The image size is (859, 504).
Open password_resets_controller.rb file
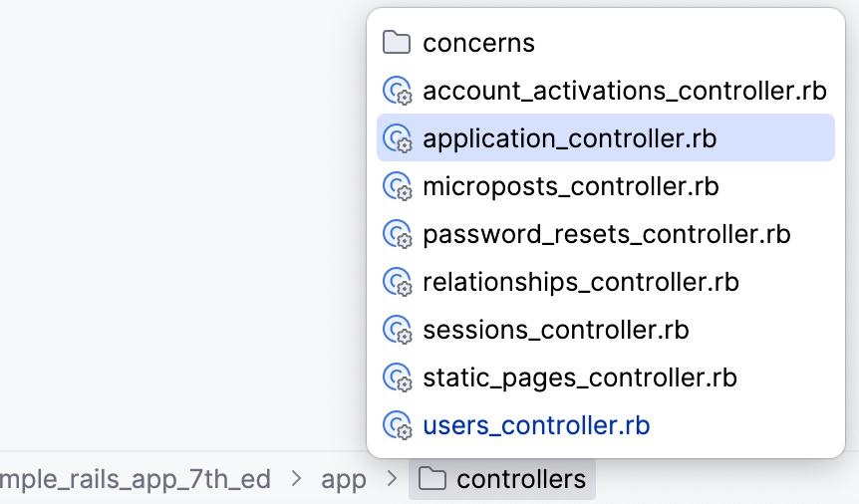click(606, 234)
